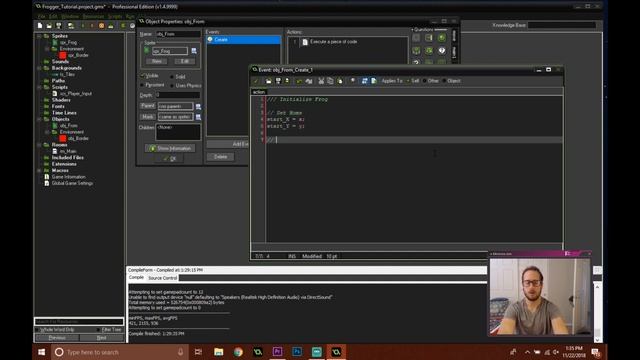Screen dimensions: 640x360
Task: Select rm_Main room in resource tree
Action: click(68, 151)
